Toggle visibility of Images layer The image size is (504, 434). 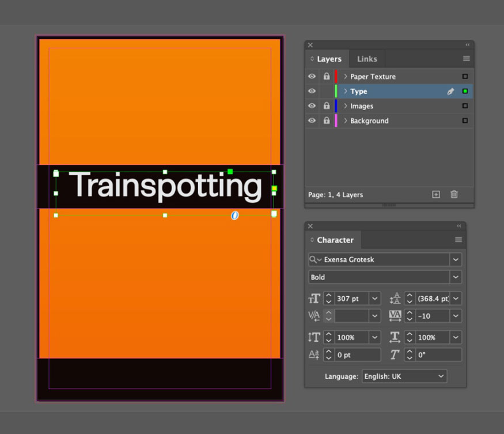[312, 106]
